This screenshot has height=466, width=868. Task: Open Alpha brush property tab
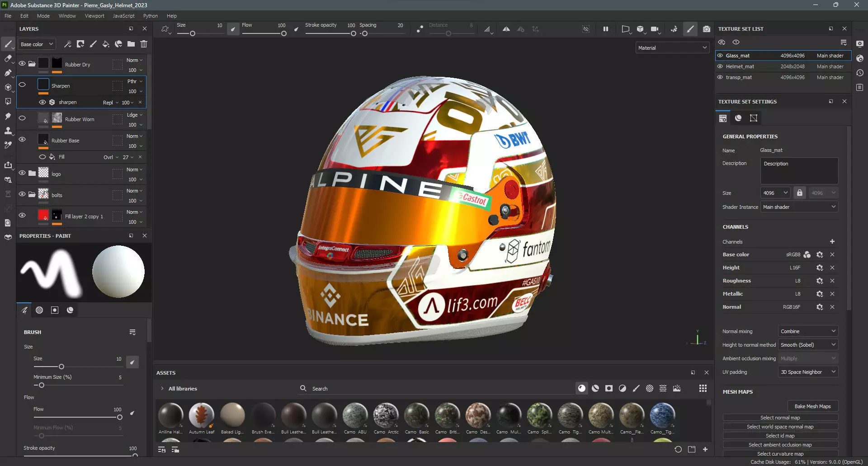(x=39, y=310)
